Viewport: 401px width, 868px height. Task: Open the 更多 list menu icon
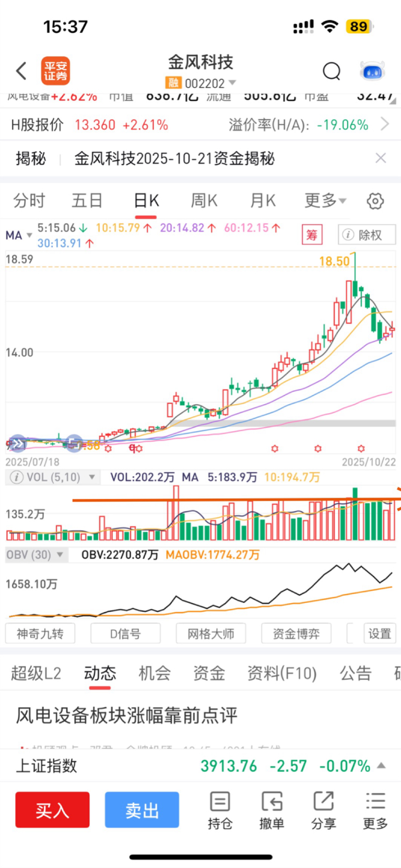point(375,810)
